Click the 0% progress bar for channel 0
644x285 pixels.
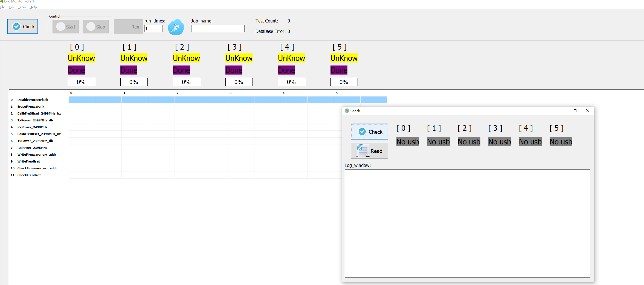pos(81,82)
